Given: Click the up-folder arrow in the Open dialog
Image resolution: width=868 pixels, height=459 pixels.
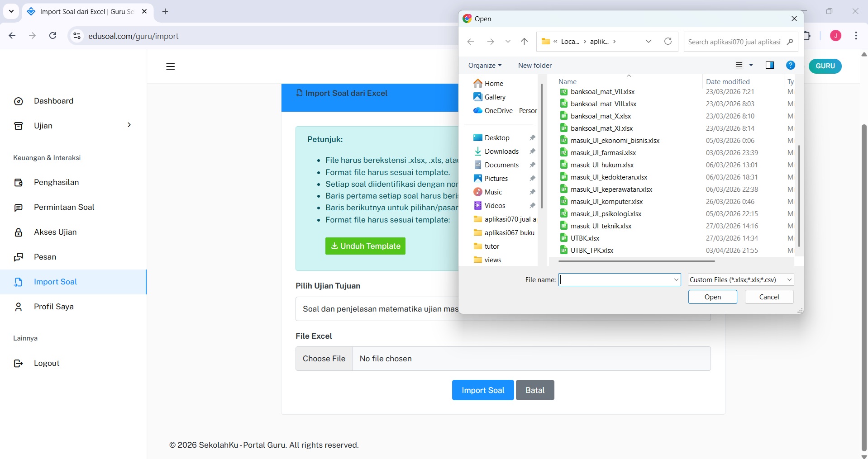Looking at the screenshot, I should (524, 42).
